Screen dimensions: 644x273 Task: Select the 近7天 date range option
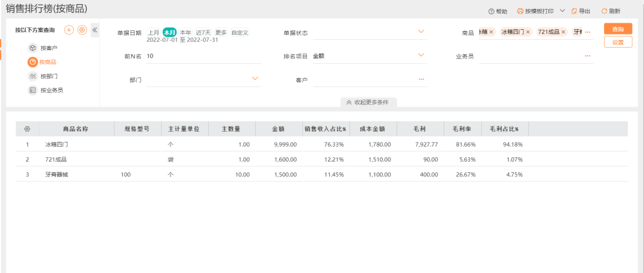coord(204,32)
